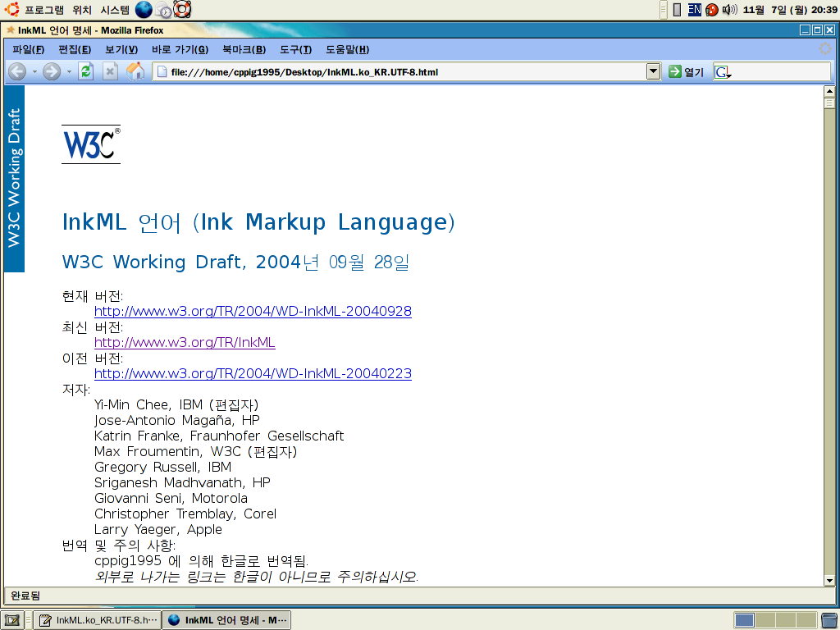This screenshot has height=630, width=840.
Task: Click the Firefox window title bar icon
Action: pyautogui.click(x=10, y=30)
